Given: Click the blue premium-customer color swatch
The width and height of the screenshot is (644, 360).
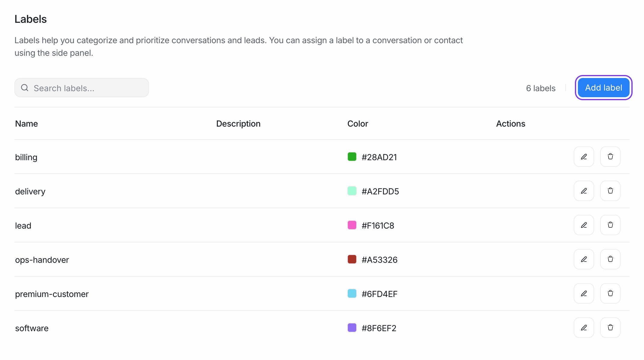Looking at the screenshot, I should tap(352, 293).
